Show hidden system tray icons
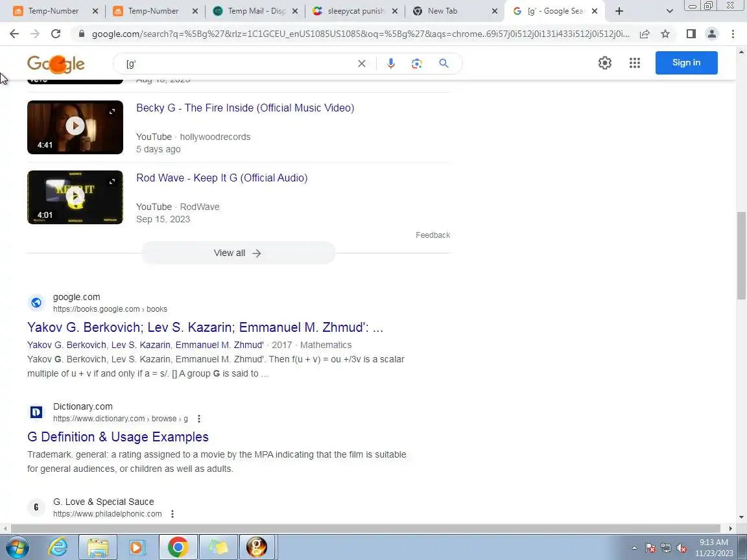The height and width of the screenshot is (560, 747). pos(634,548)
